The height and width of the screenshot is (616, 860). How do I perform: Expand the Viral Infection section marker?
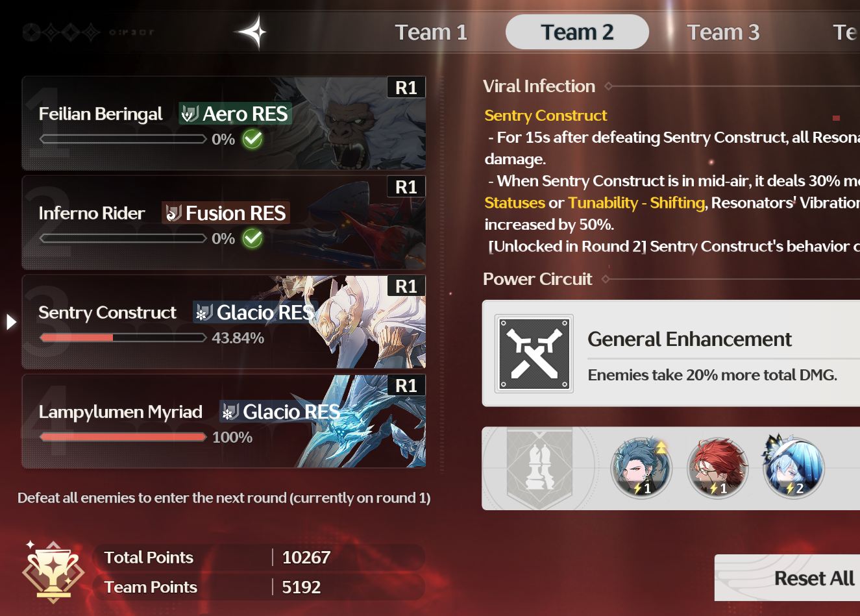coord(608,86)
